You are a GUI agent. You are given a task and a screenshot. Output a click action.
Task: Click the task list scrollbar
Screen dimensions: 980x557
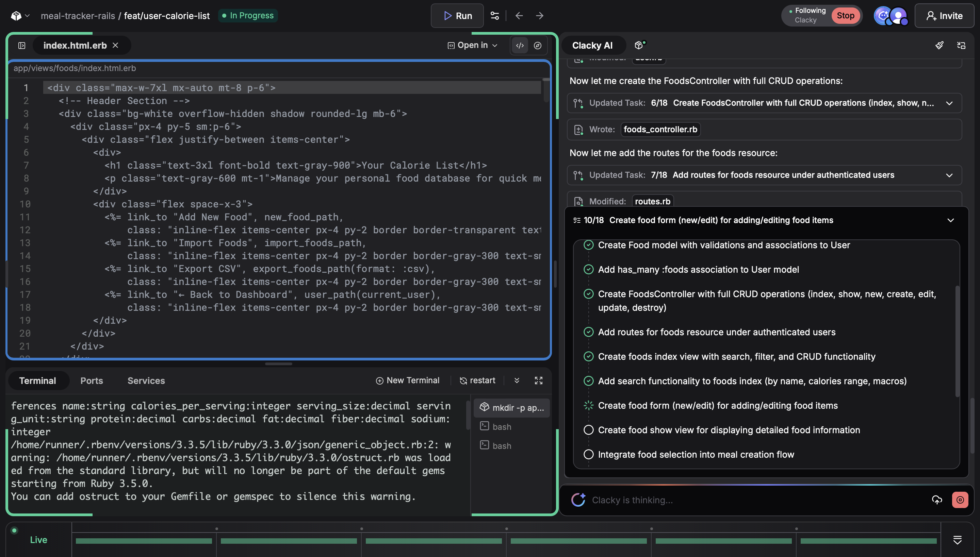pos(957,342)
